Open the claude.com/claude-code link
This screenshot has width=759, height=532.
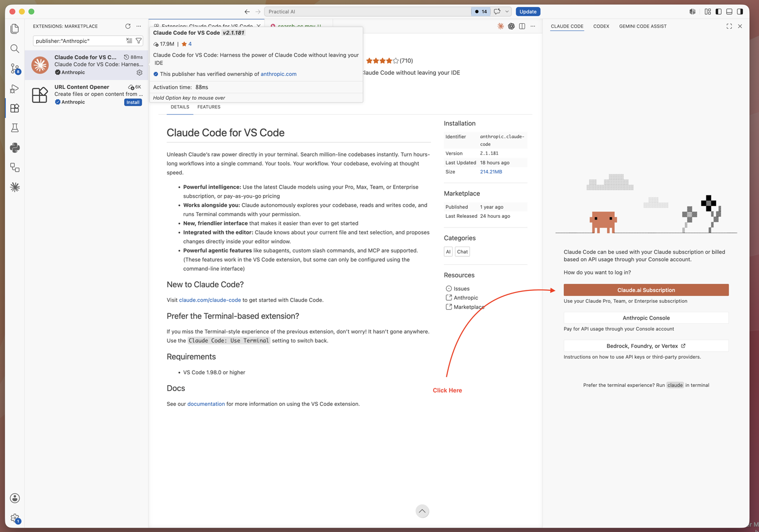click(x=210, y=300)
